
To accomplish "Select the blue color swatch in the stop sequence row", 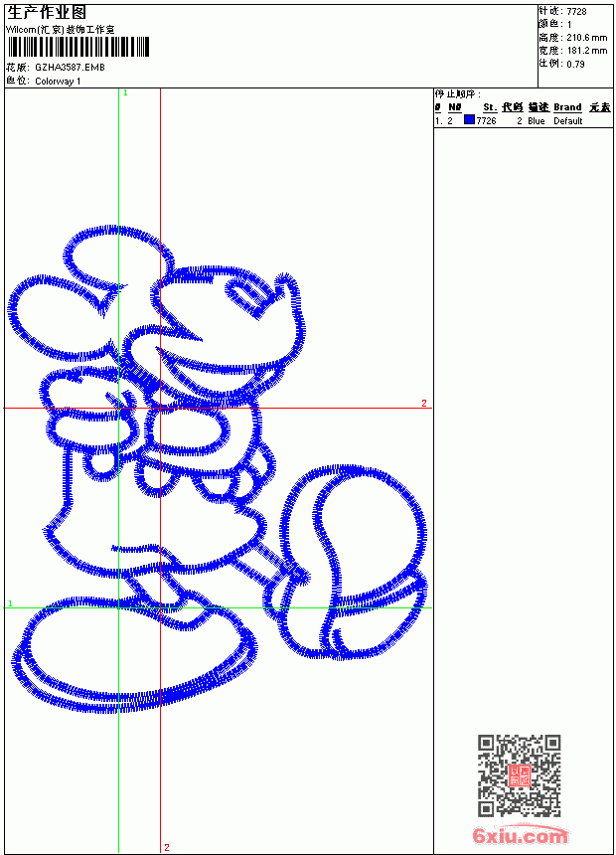I will 469,120.
